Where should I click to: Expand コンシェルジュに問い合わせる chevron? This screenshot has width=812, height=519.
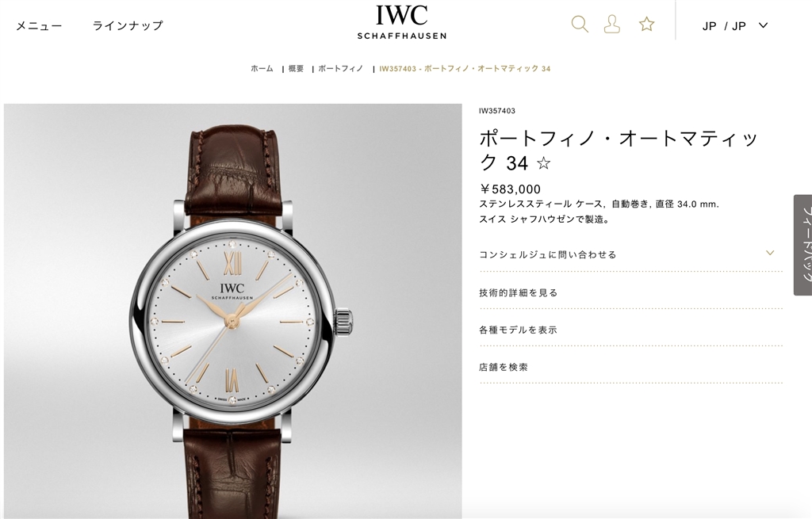tap(770, 253)
